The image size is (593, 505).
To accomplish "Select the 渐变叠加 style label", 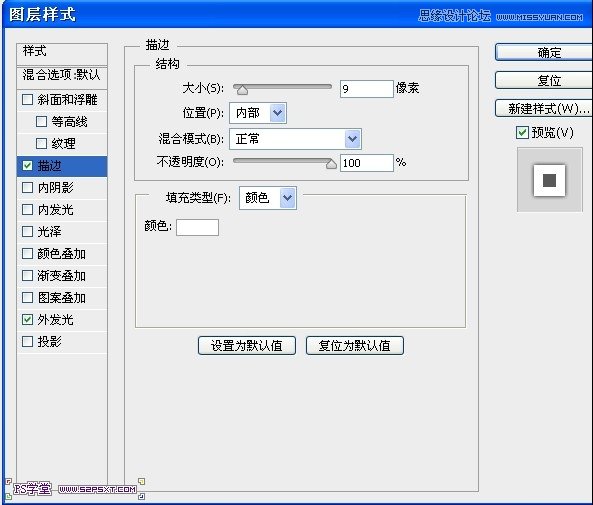I will coord(62,275).
